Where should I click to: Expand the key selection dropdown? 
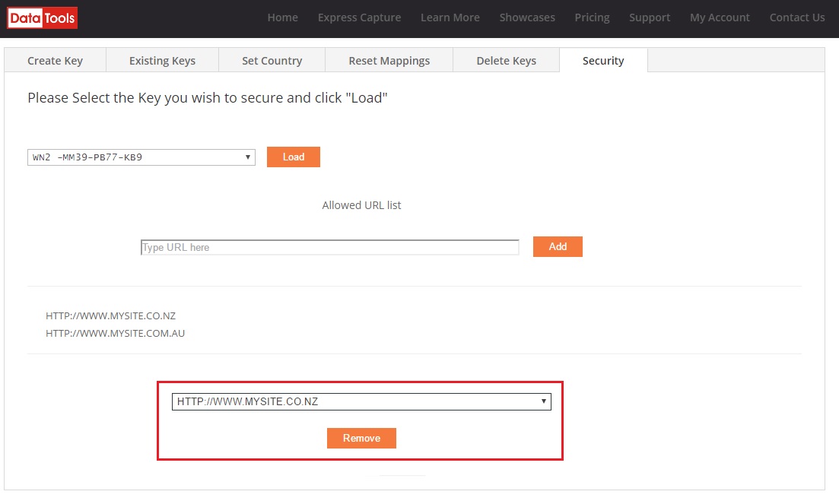point(141,157)
